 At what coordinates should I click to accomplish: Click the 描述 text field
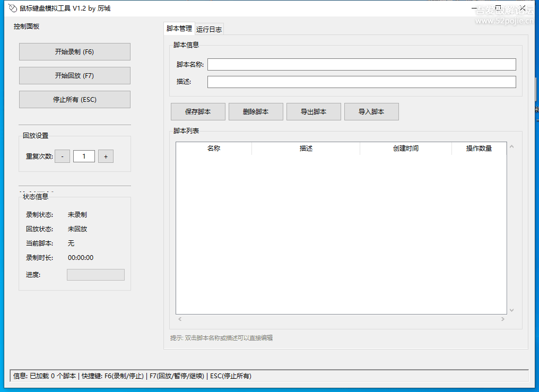tap(361, 82)
